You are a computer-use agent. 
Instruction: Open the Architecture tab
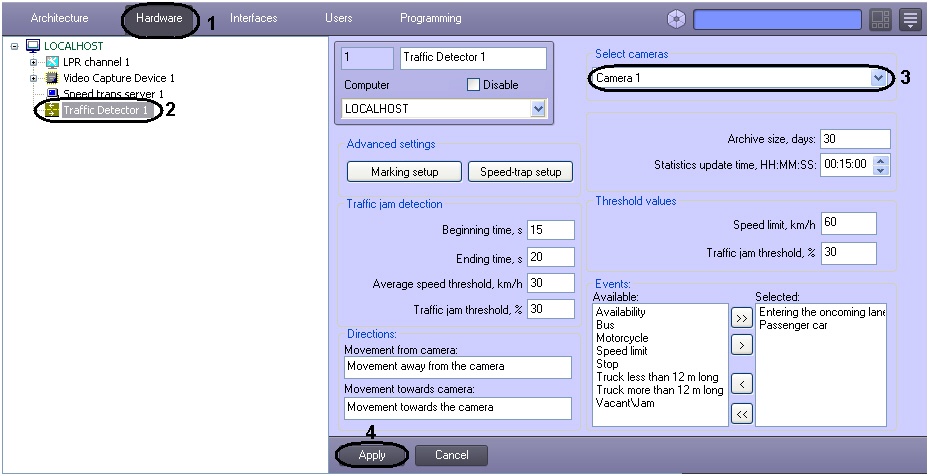point(59,18)
